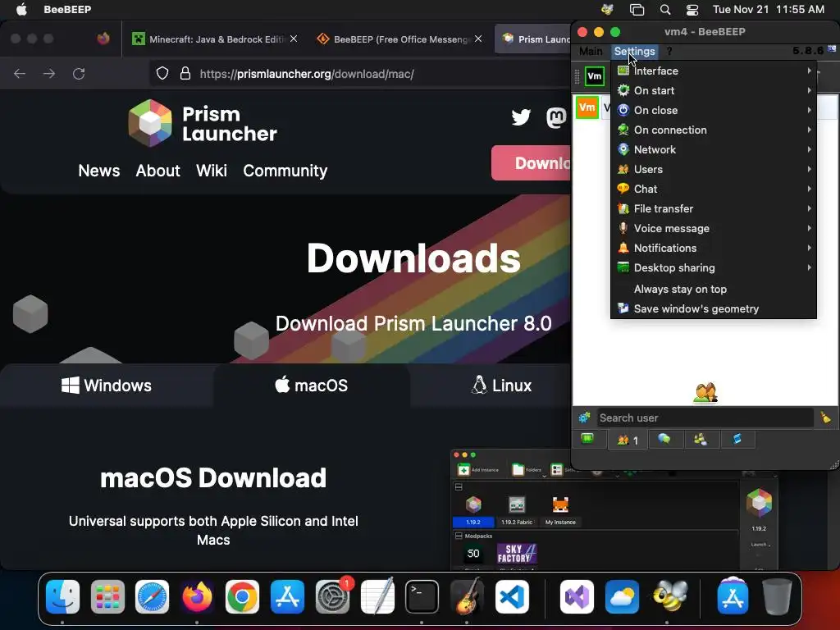Image resolution: width=840 pixels, height=630 pixels.
Task: Toggle Always stay on top
Action: coord(714,290)
